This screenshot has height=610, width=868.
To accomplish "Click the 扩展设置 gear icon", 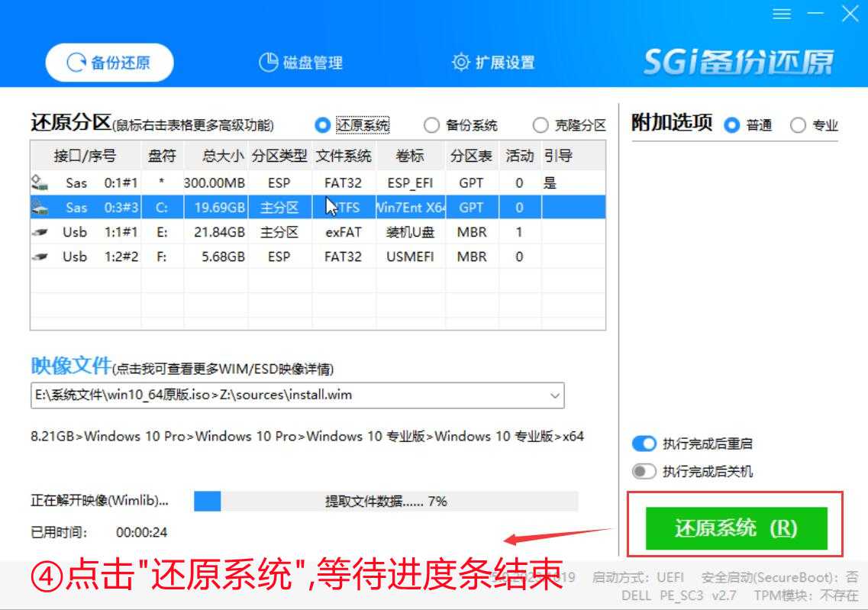I will click(x=460, y=63).
